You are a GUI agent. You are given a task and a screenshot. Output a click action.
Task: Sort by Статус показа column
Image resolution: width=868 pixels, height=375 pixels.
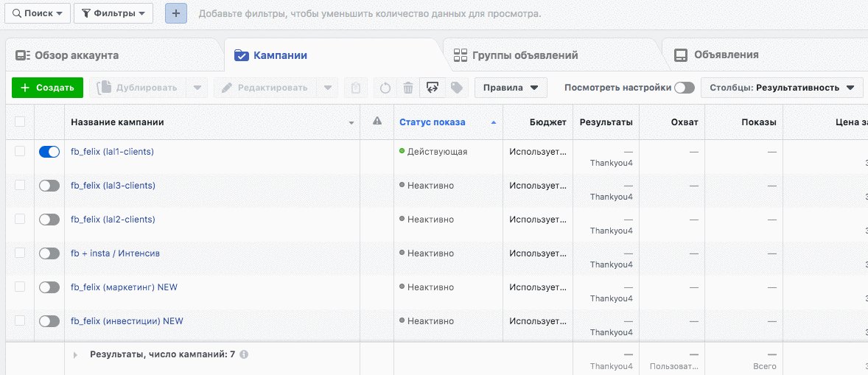pos(433,122)
